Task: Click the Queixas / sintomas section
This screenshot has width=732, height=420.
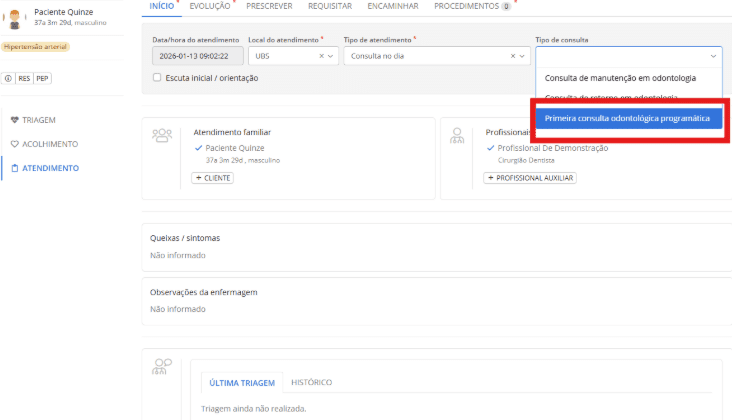Action: (x=436, y=247)
